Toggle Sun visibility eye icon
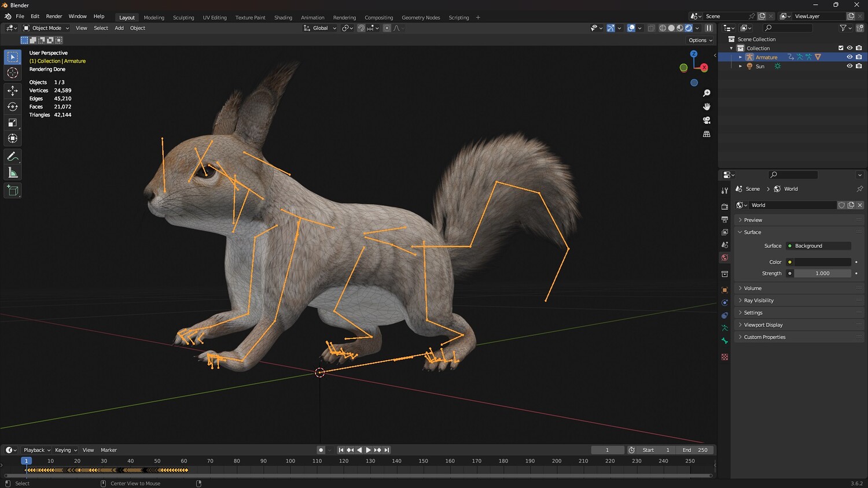The height and width of the screenshot is (488, 868). coord(849,66)
